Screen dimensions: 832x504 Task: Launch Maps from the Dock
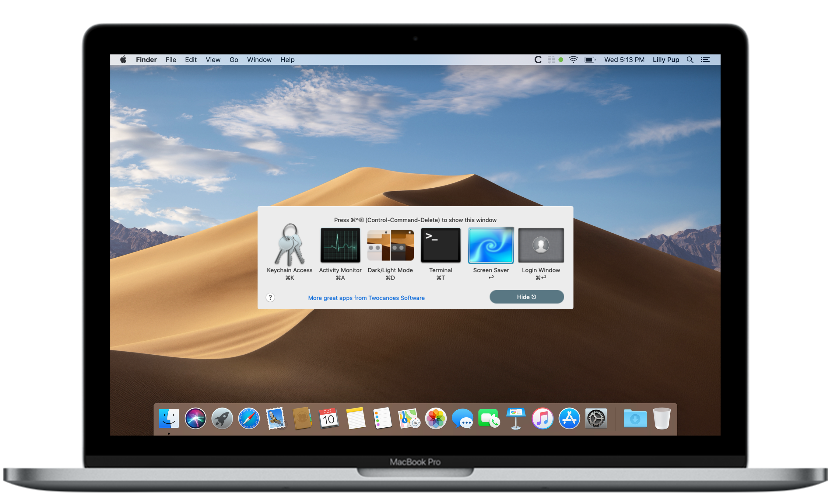click(409, 418)
